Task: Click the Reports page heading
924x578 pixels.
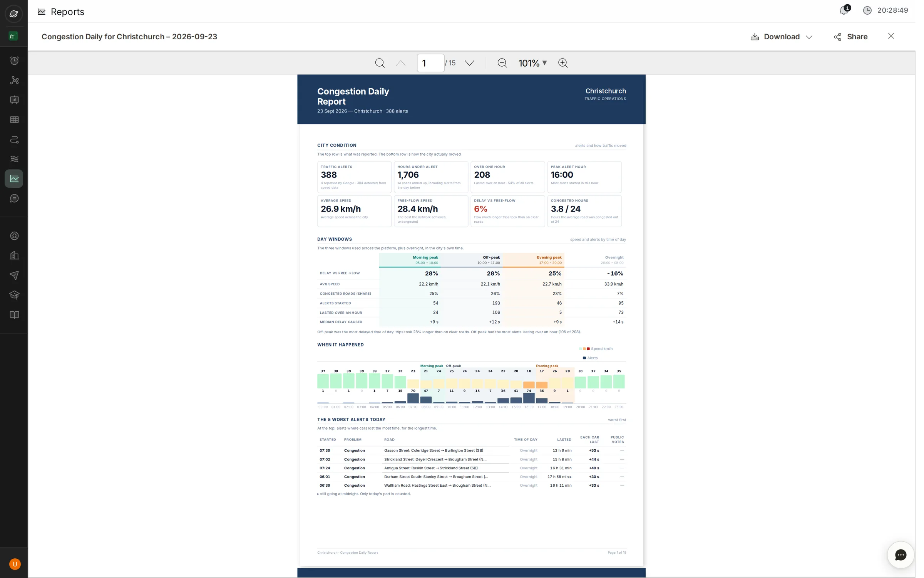Action: tap(67, 12)
